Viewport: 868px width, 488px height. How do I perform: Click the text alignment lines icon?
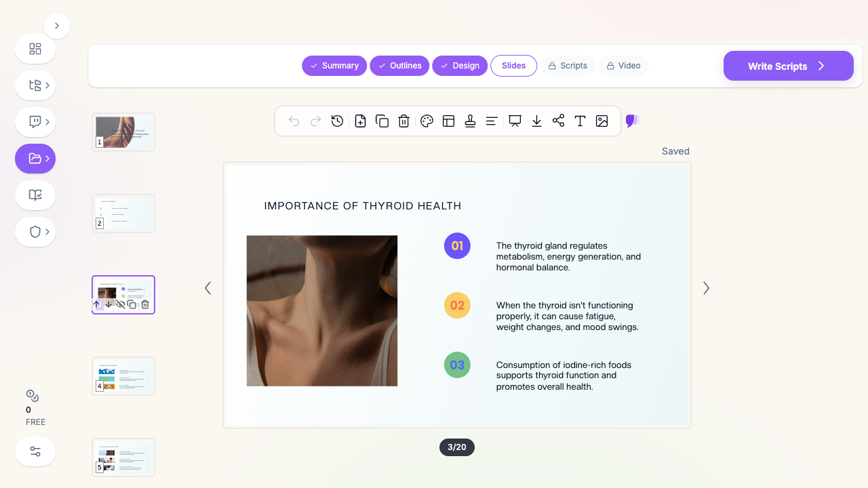tap(492, 121)
